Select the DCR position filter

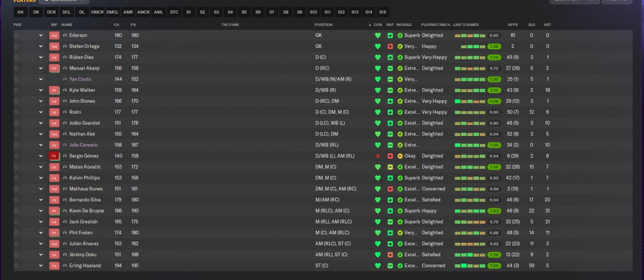[51, 12]
